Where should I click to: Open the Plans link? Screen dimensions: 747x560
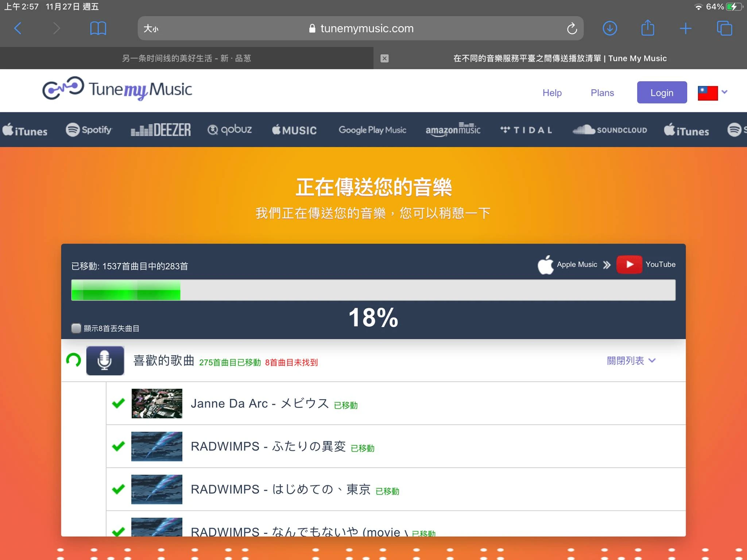click(602, 93)
